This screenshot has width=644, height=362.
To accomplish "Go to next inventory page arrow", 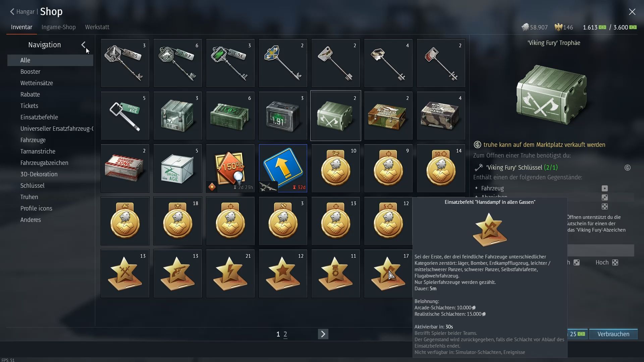I will [x=323, y=334].
